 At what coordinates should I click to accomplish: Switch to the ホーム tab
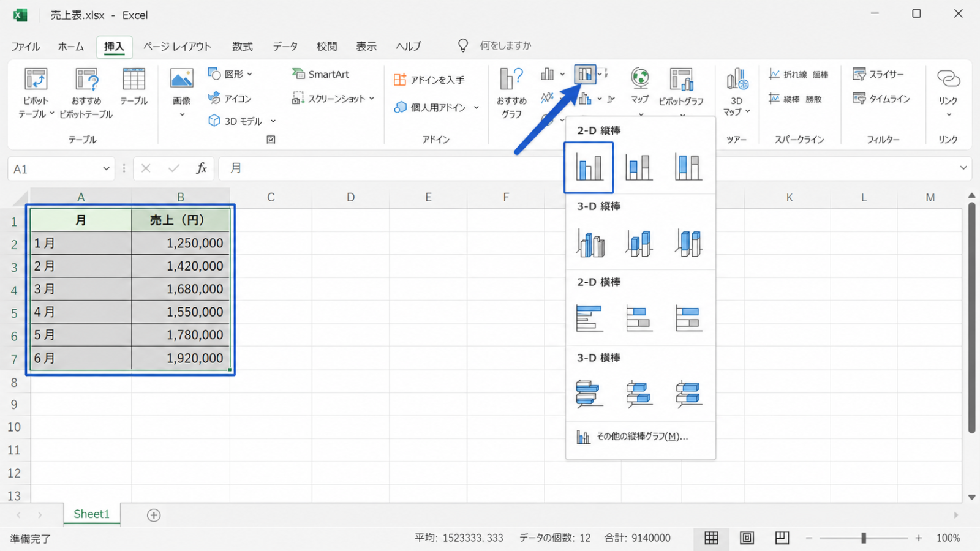[71, 47]
